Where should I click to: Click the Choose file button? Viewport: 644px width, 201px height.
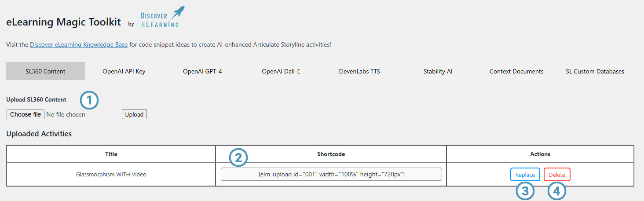26,114
